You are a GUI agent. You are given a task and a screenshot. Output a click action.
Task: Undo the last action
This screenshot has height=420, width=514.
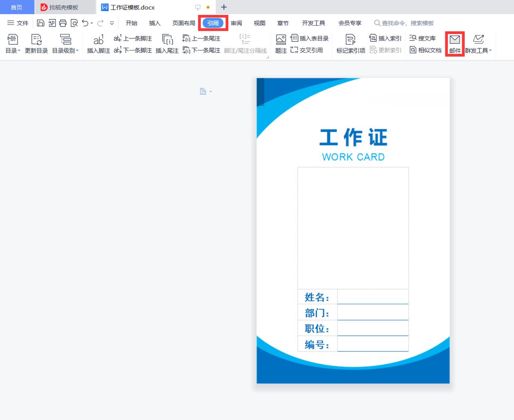tap(85, 23)
